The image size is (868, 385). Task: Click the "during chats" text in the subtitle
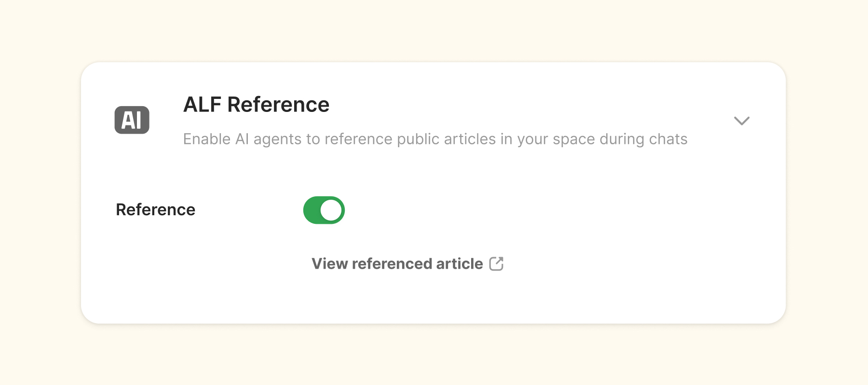coord(643,139)
